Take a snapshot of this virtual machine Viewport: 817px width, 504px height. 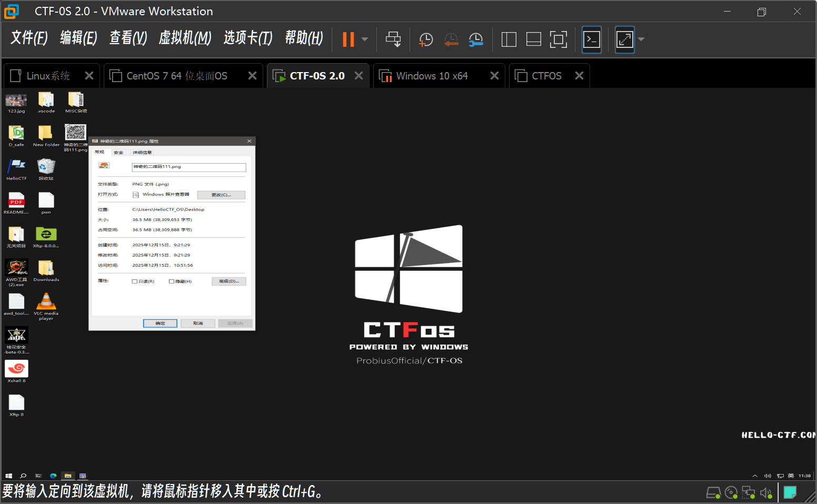click(426, 39)
